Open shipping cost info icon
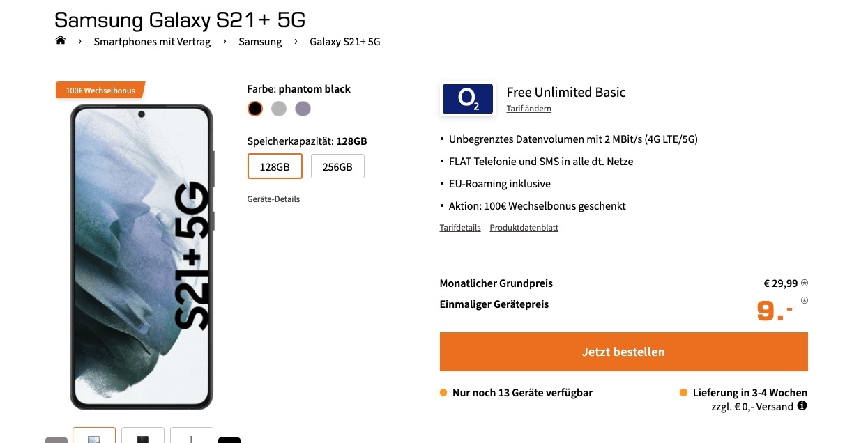This screenshot has width=868, height=443. point(802,405)
